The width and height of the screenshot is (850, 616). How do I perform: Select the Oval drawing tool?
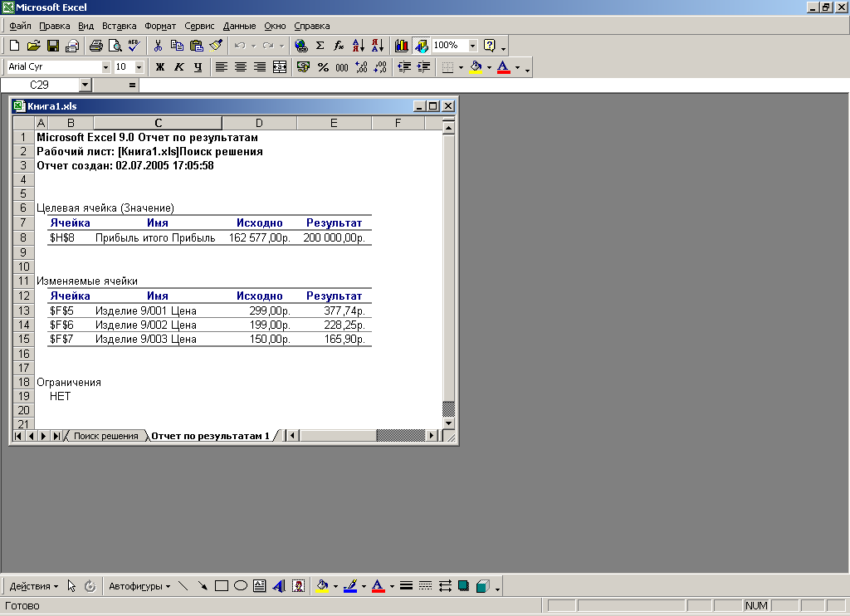tap(241, 586)
